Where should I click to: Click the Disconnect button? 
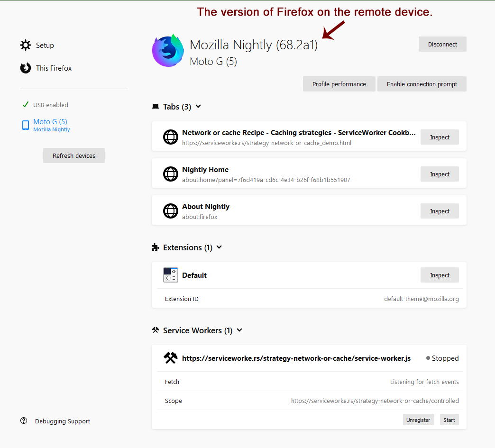442,44
